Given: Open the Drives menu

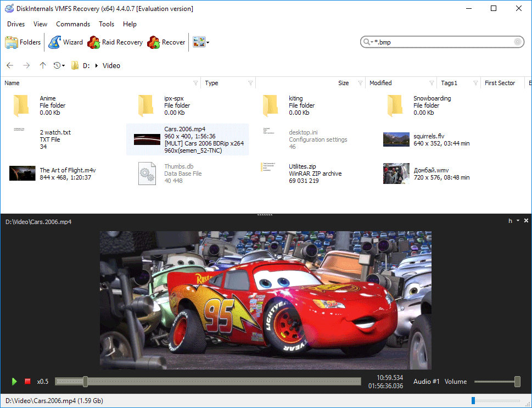Looking at the screenshot, I should [x=16, y=24].
